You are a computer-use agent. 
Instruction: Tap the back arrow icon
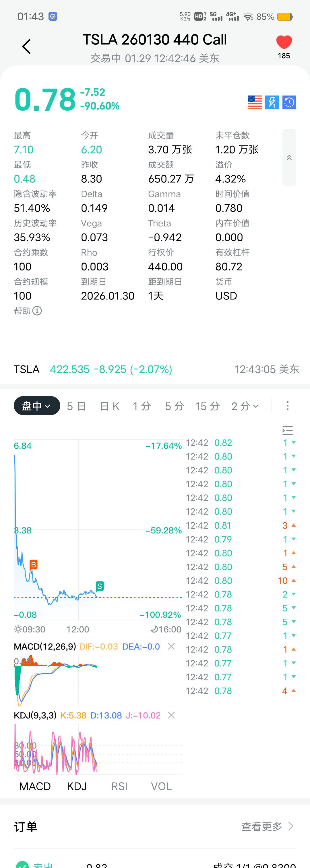(x=26, y=46)
